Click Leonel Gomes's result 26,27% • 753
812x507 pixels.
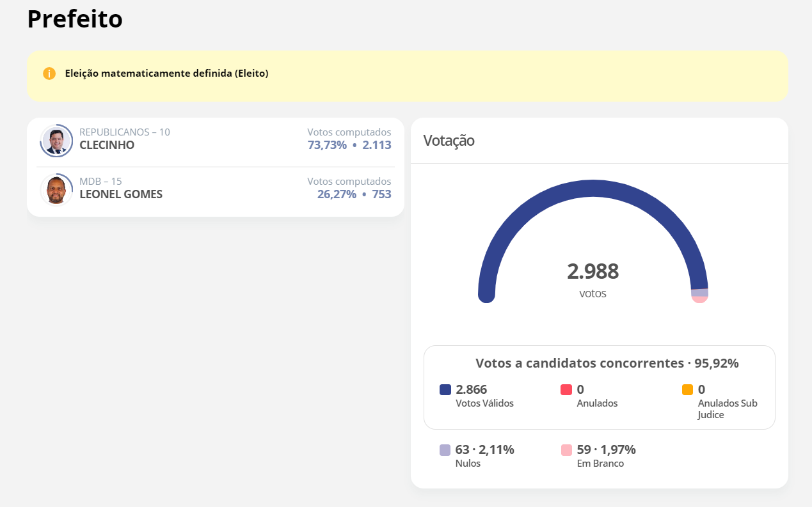[x=354, y=194]
